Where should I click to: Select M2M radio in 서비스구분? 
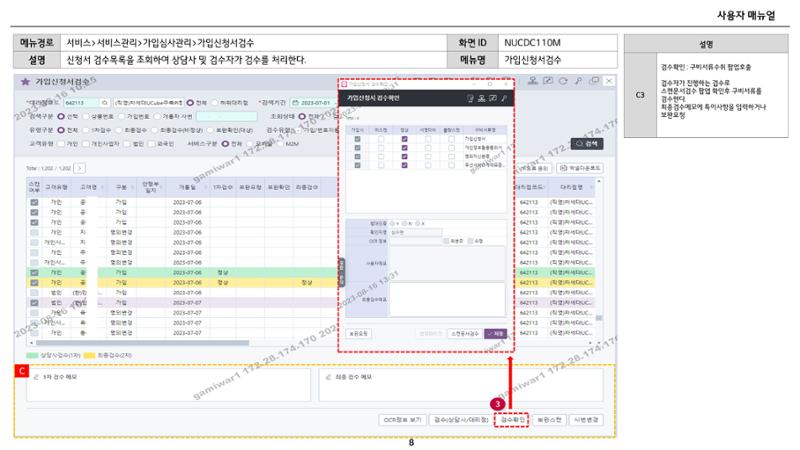[x=280, y=144]
